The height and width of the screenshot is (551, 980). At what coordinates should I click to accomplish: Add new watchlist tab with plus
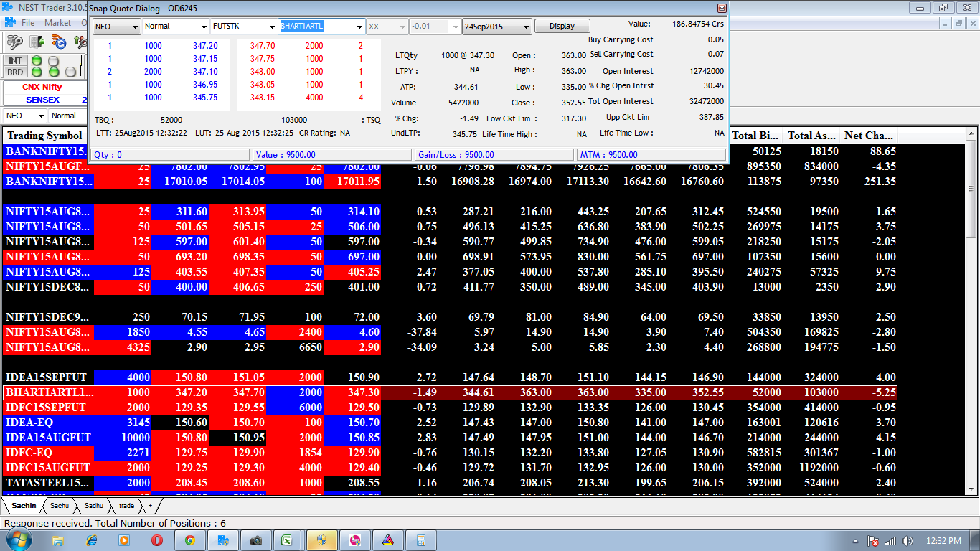(150, 506)
